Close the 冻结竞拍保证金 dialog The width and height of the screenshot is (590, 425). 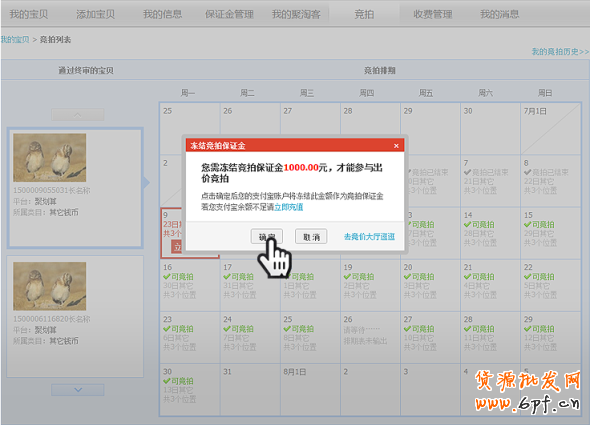(x=396, y=146)
